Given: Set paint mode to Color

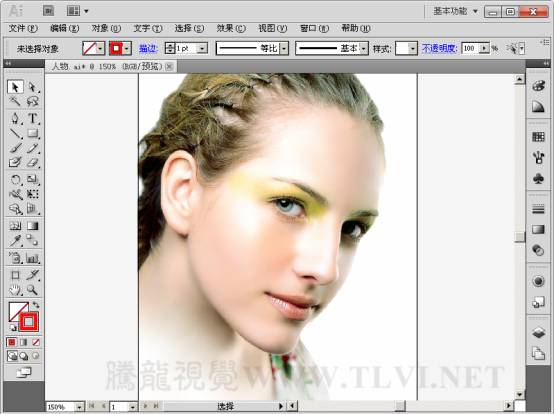Looking at the screenshot, I should (12, 342).
